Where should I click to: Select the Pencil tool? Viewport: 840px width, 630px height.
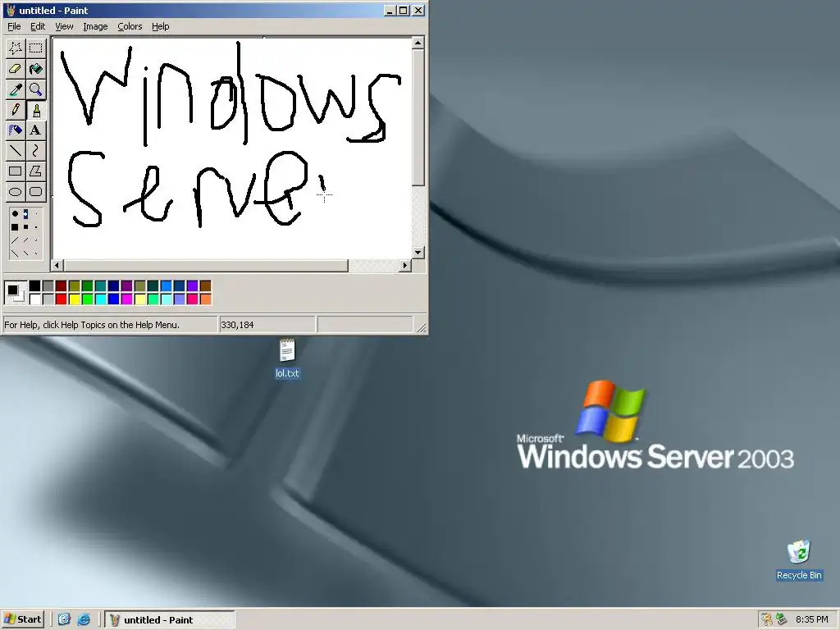coord(15,110)
